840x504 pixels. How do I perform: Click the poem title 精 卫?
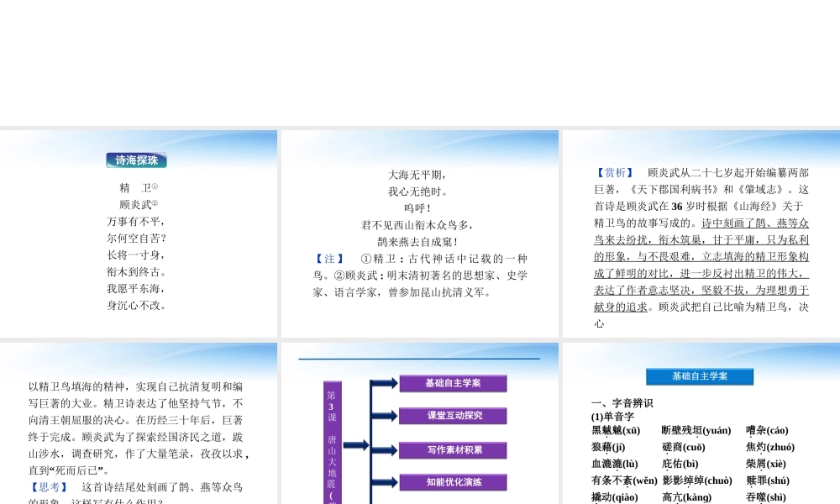(139, 188)
